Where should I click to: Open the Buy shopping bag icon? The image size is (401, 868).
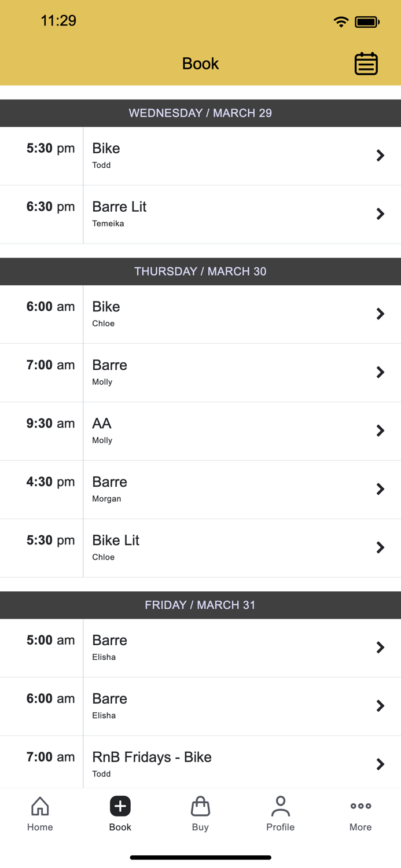point(200,812)
